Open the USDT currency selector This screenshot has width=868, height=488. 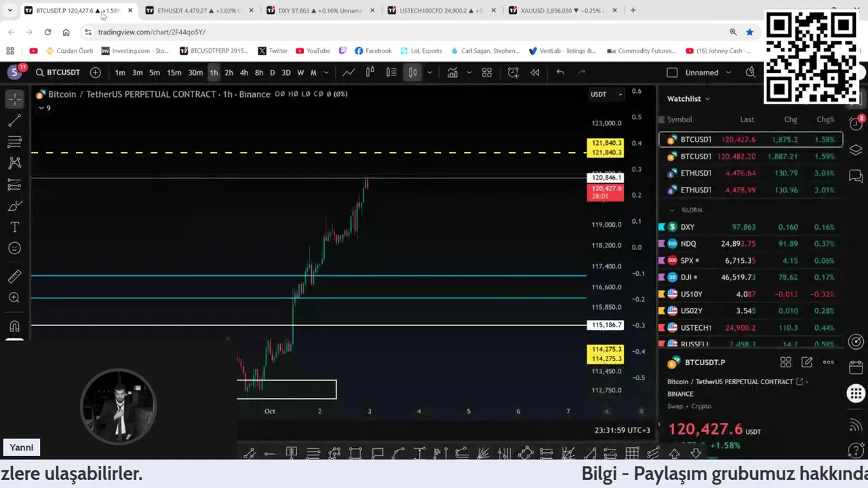point(606,94)
